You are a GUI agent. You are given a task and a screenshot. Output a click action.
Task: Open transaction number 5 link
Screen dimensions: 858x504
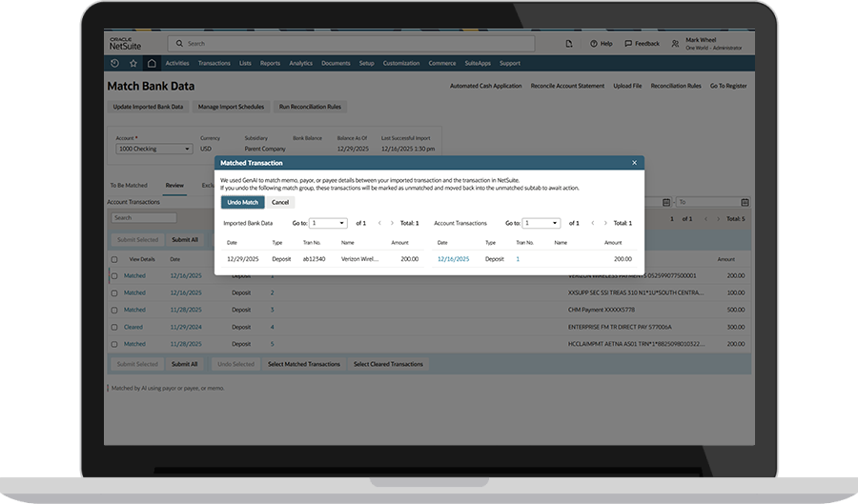coord(272,344)
